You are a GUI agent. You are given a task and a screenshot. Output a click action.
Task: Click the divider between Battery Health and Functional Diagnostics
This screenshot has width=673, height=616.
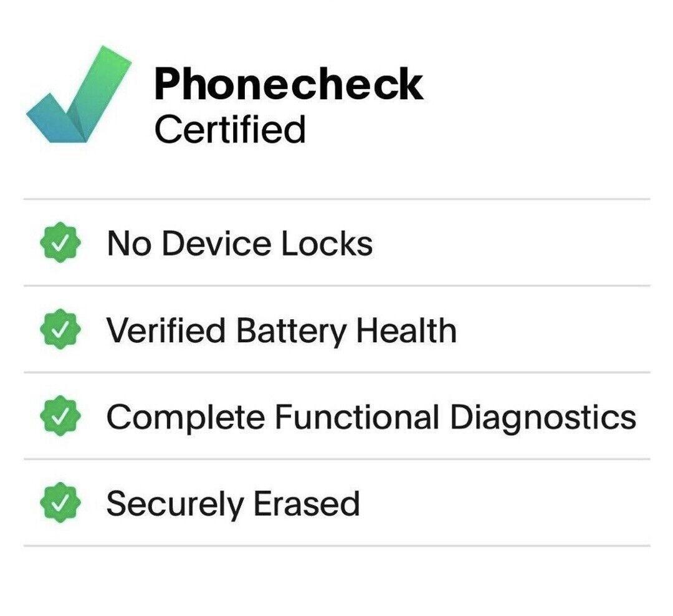point(336,373)
